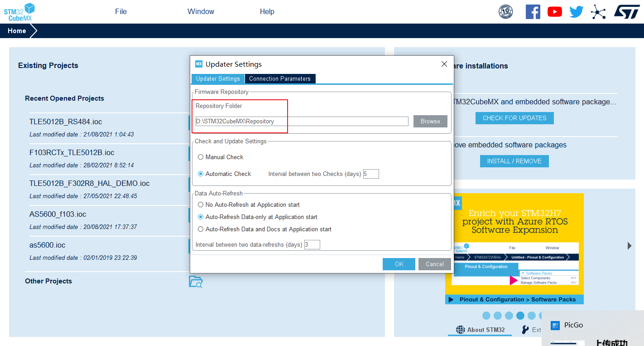This screenshot has width=644, height=346.
Task: Open the 10-year anniversary badge icon
Action: [x=505, y=12]
